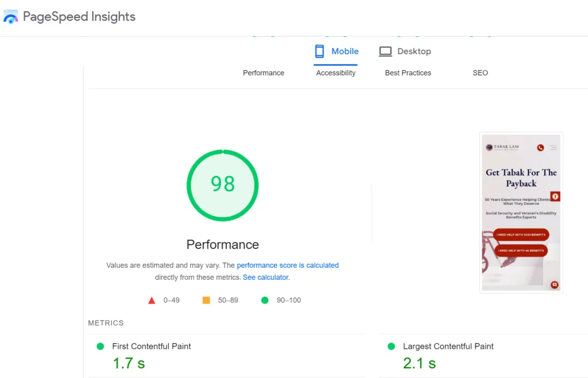Screen dimensions: 588x378
Task: Select the mobile phone icon
Action: pos(319,51)
